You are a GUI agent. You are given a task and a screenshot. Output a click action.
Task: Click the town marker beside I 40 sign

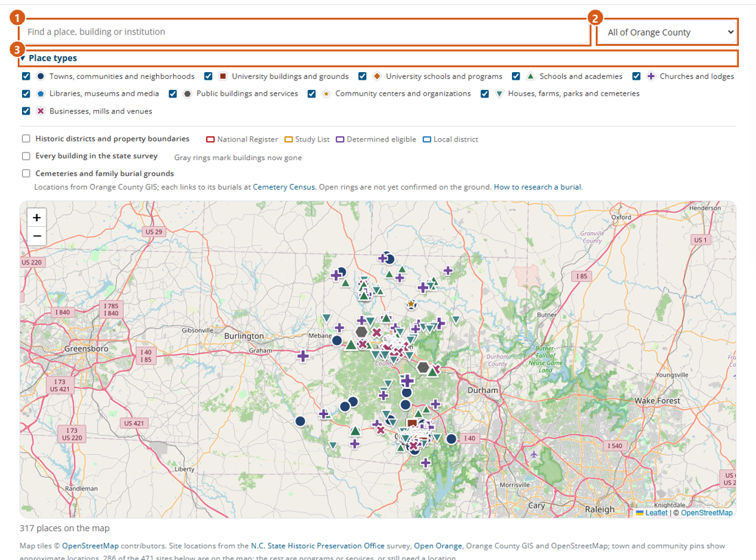(452, 439)
